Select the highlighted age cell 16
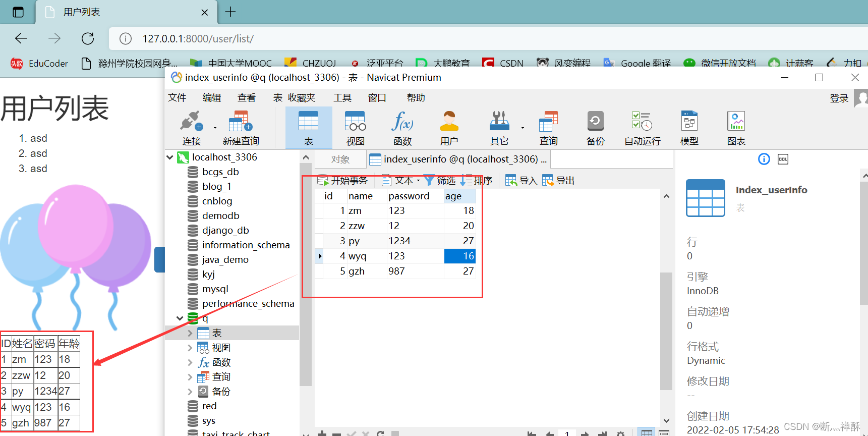This screenshot has height=436, width=868. 459,256
